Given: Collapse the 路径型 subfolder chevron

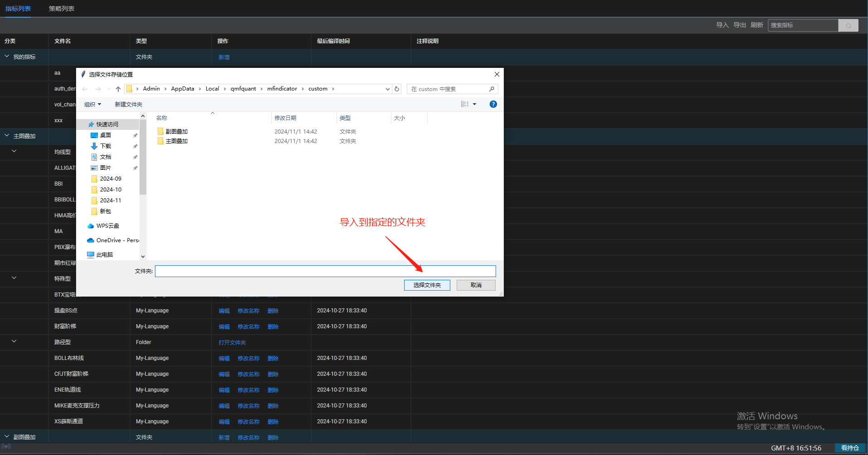Looking at the screenshot, I should [x=14, y=341].
